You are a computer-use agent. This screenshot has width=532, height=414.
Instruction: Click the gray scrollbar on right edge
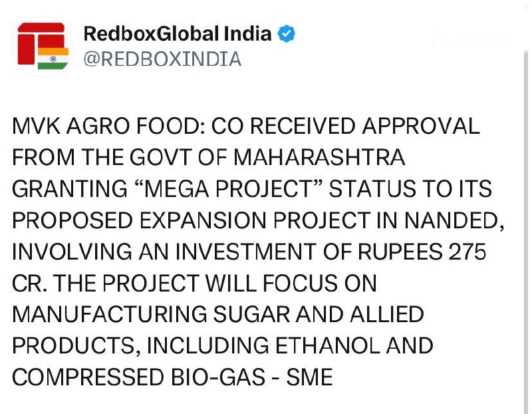526,200
